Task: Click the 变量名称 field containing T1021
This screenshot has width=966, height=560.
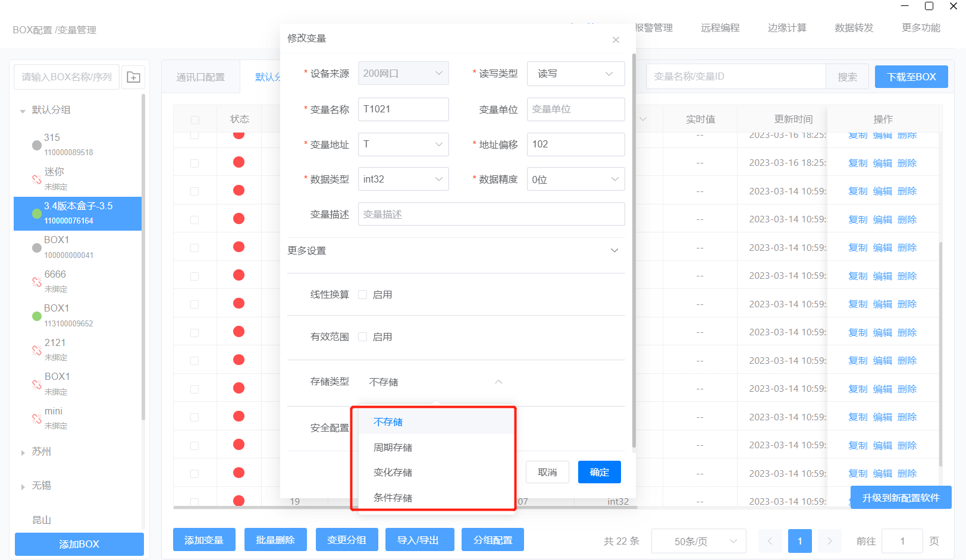Action: [403, 109]
